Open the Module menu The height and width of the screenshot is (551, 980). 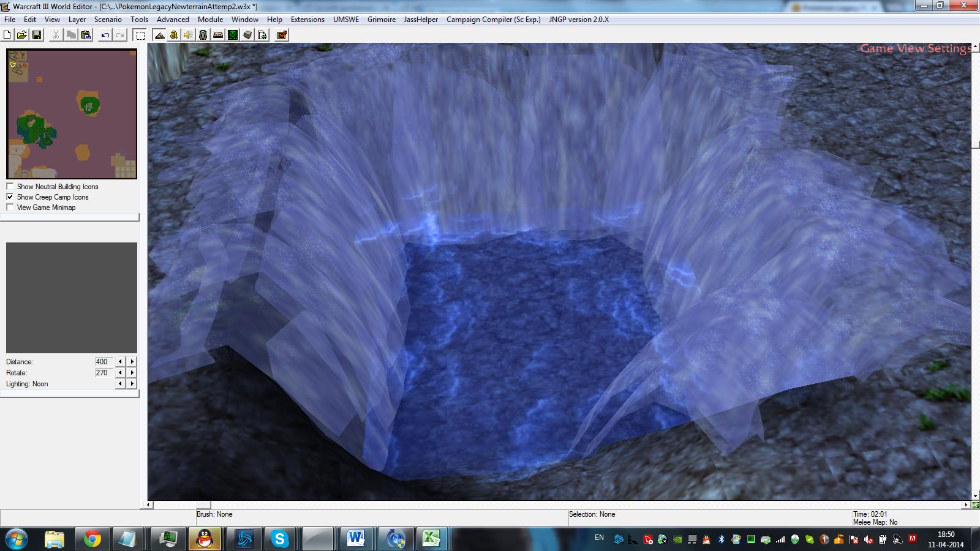click(x=210, y=20)
